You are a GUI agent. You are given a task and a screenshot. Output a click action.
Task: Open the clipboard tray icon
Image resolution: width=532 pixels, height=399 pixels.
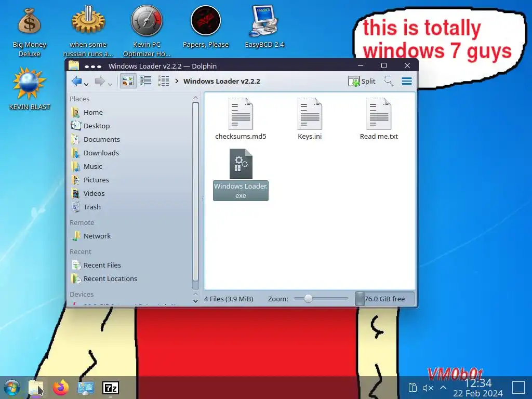click(413, 388)
